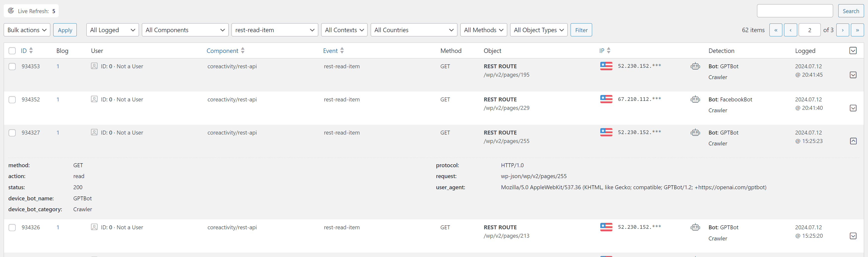
Task: Open the rest-read-item event dropdown
Action: 275,30
